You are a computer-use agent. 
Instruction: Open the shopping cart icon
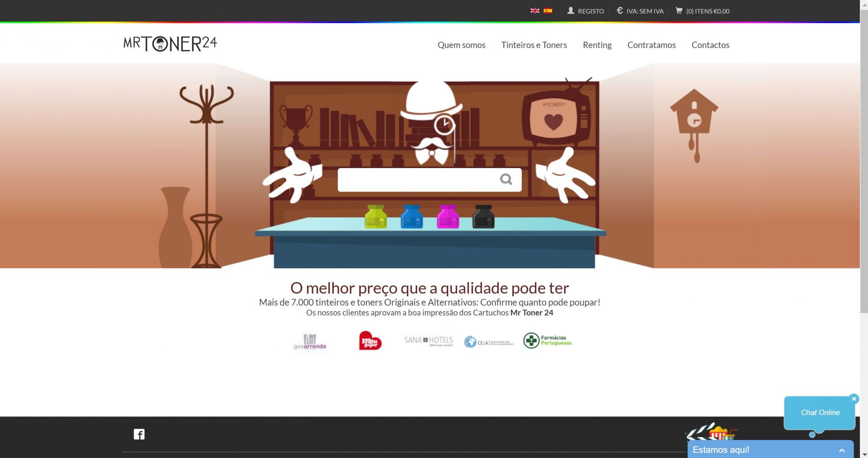(x=679, y=11)
